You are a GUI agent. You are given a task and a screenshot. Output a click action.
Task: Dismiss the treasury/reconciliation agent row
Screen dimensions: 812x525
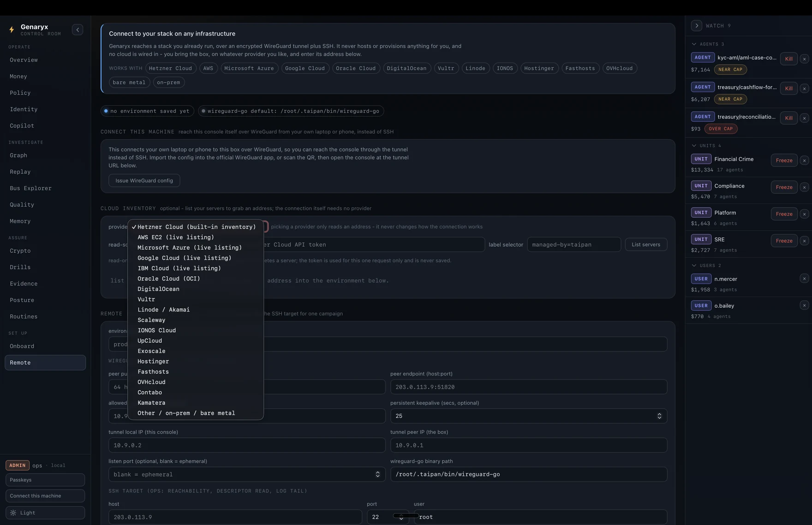[x=804, y=118]
